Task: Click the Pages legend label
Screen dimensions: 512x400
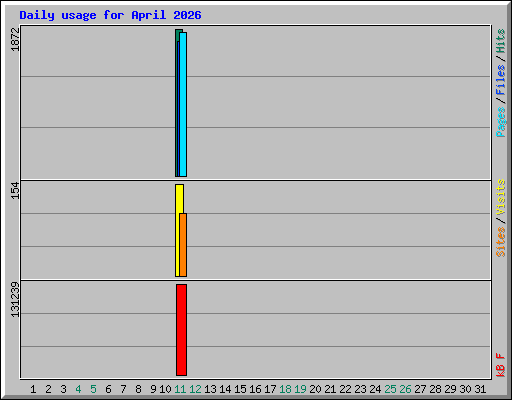Action: pyautogui.click(x=500, y=122)
